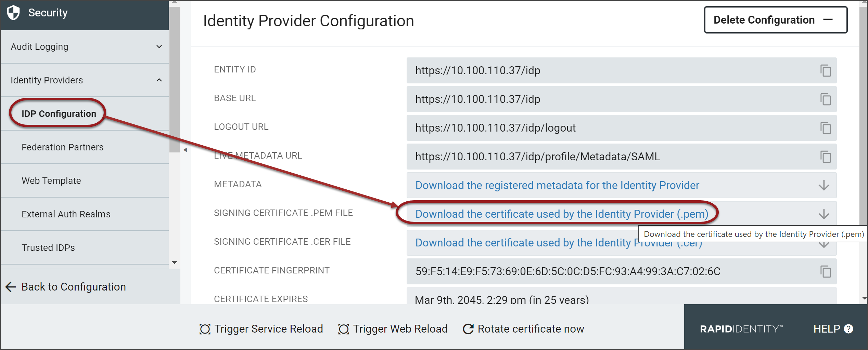Copy the certificate fingerprint
The height and width of the screenshot is (350, 868).
[825, 271]
